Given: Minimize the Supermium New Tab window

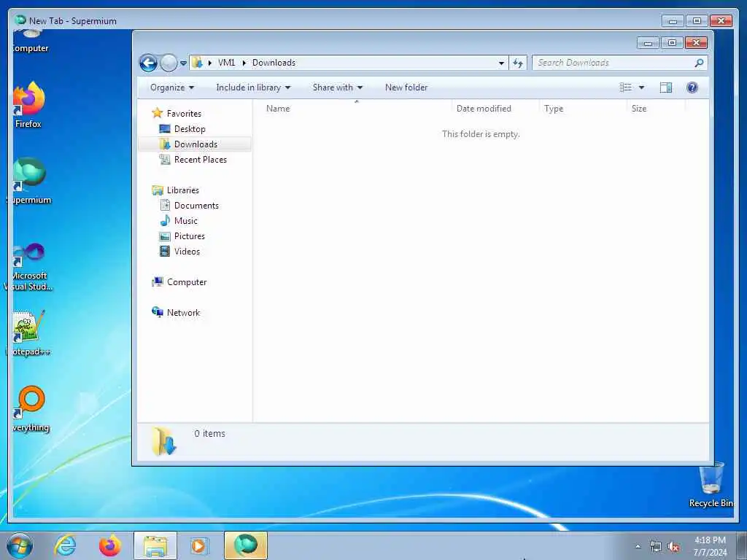Looking at the screenshot, I should click(673, 21).
